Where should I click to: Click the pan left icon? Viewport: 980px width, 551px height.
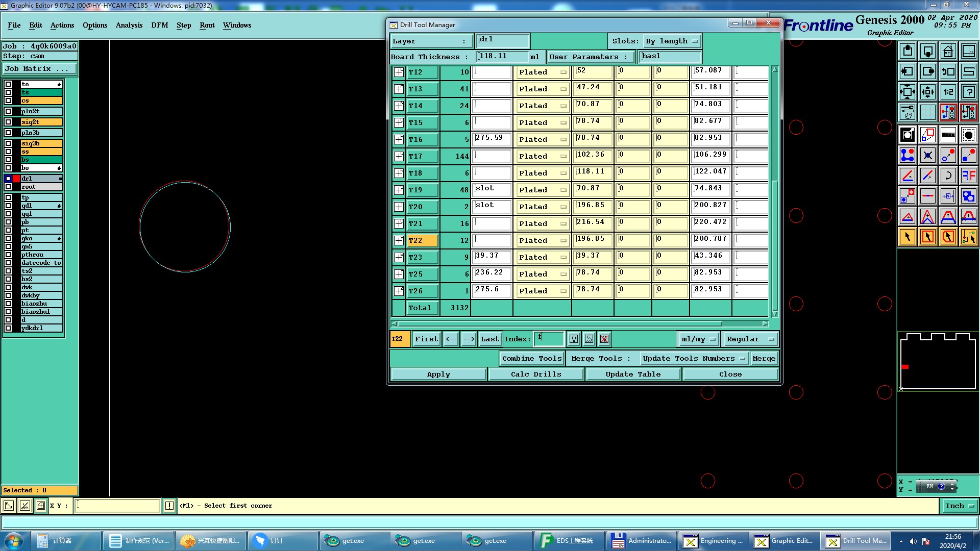(908, 71)
